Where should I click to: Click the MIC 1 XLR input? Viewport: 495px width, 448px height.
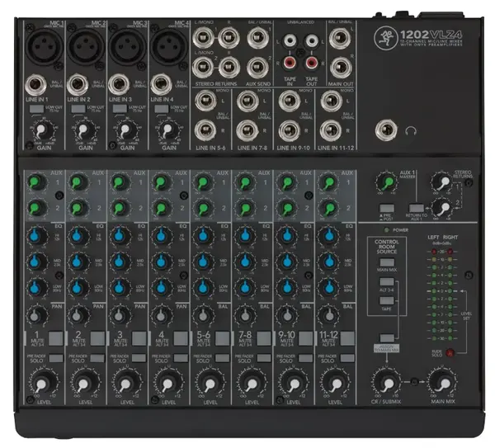pyautogui.click(x=43, y=45)
